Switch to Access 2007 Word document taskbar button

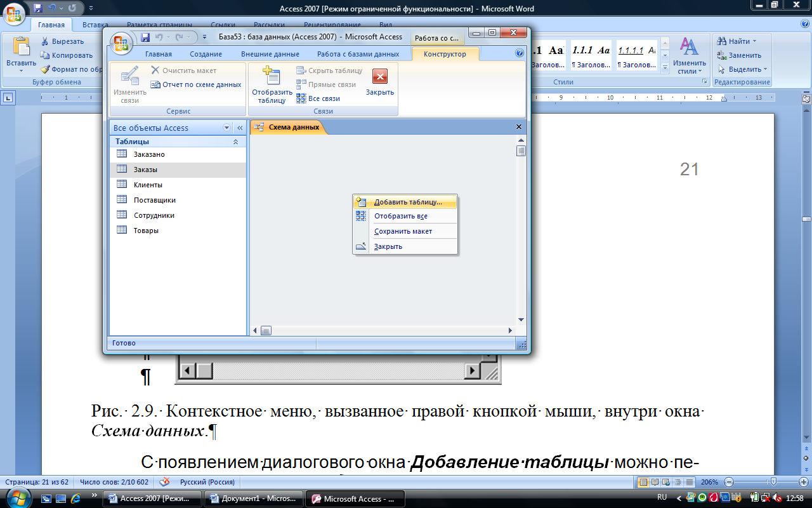point(153,498)
